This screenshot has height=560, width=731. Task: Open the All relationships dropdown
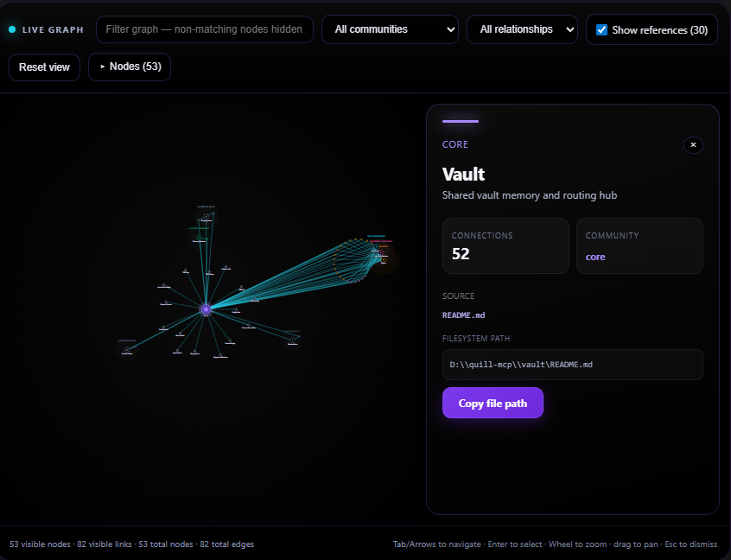(x=522, y=29)
